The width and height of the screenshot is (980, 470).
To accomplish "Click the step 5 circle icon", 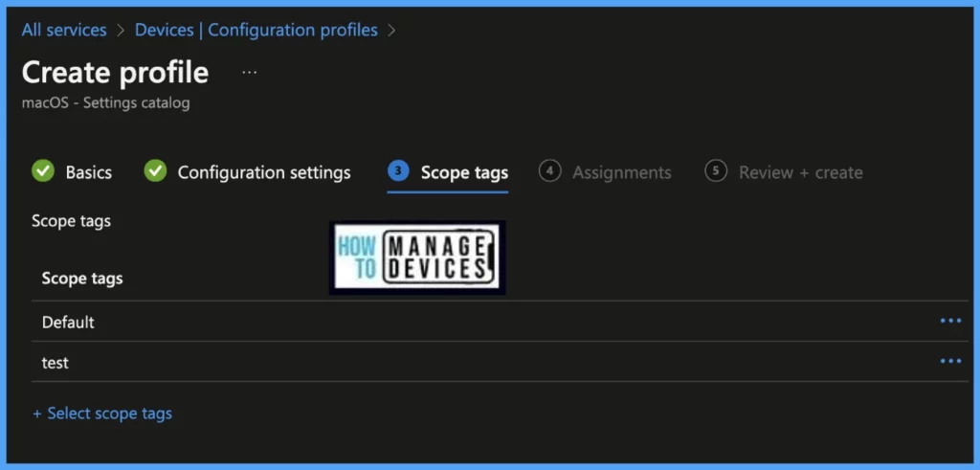I will click(x=716, y=171).
